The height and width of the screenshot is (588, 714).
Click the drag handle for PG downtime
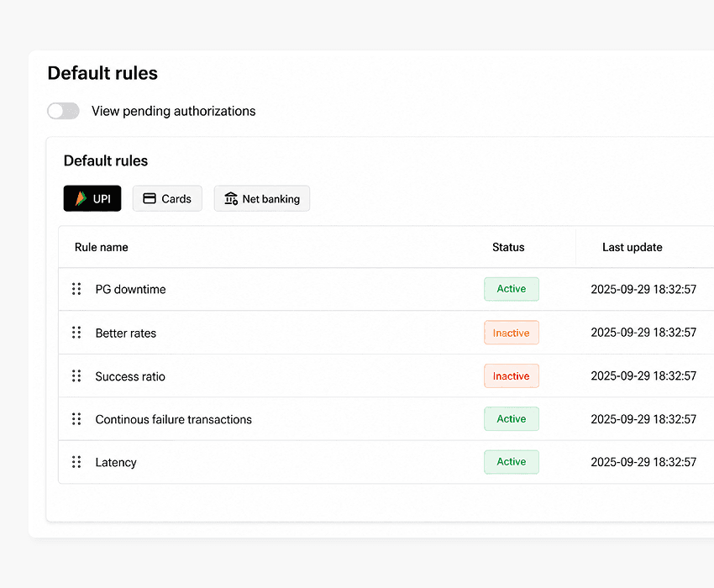click(x=76, y=289)
